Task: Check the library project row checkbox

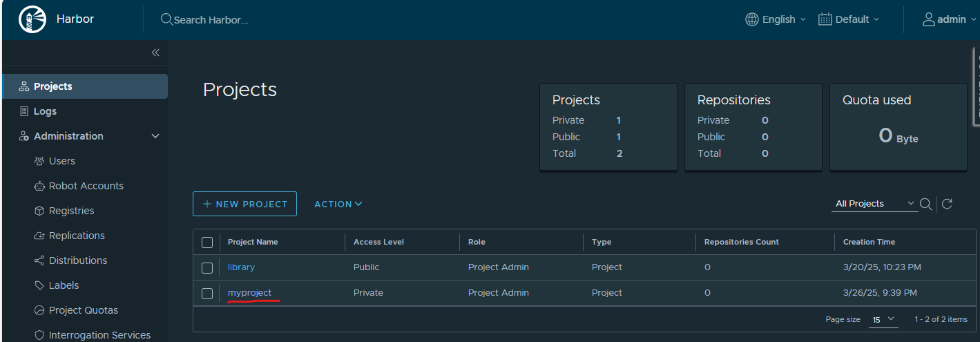Action: pos(207,267)
